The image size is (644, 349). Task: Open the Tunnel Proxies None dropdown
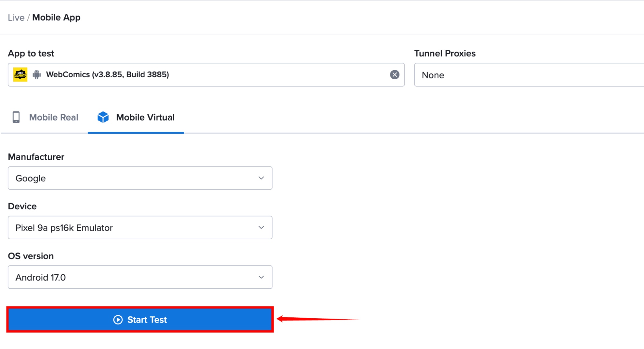[x=529, y=75]
